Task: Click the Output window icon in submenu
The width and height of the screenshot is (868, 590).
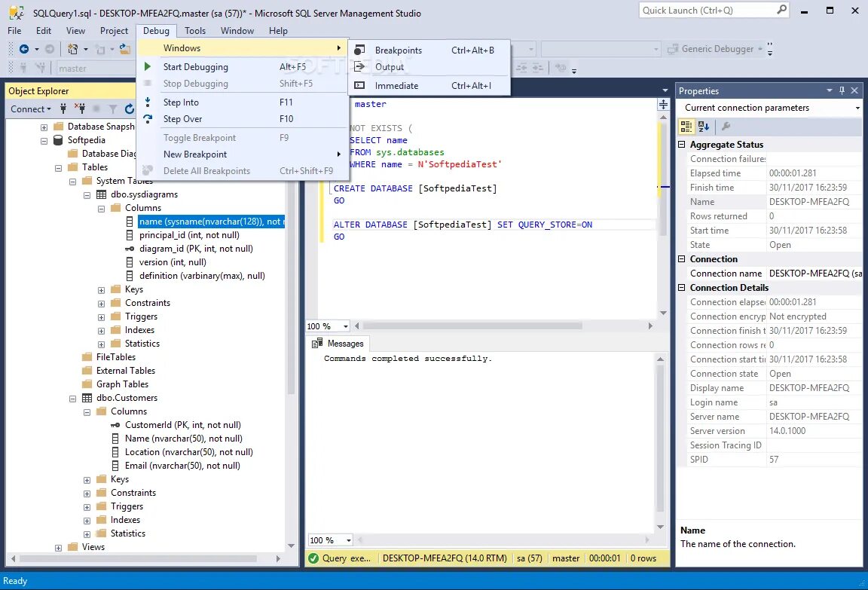Action: (359, 66)
